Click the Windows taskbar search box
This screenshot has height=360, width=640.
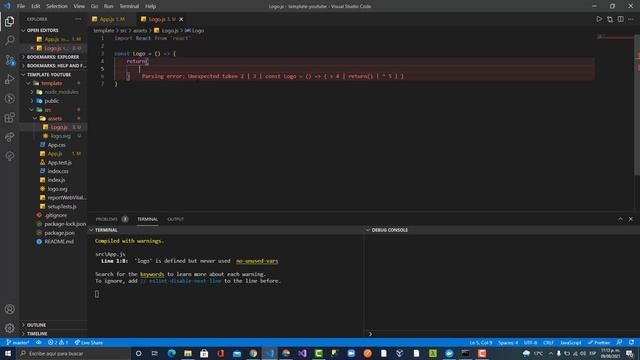pyautogui.click(x=73, y=353)
